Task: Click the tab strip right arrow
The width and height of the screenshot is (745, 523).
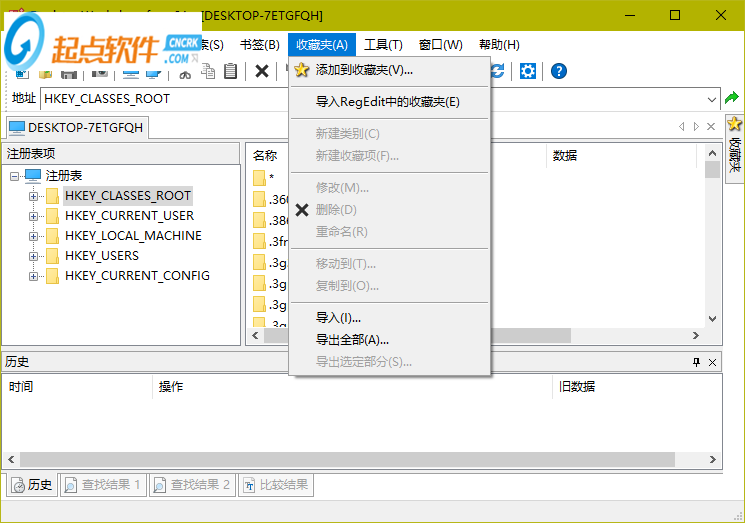Action: (696, 126)
